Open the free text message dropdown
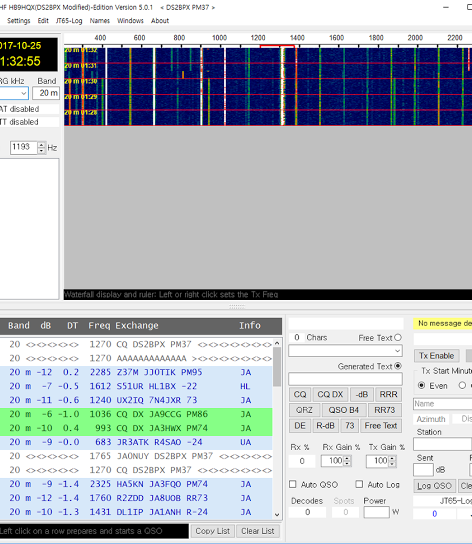Viewport: 472px width, 544px height. 397,351
